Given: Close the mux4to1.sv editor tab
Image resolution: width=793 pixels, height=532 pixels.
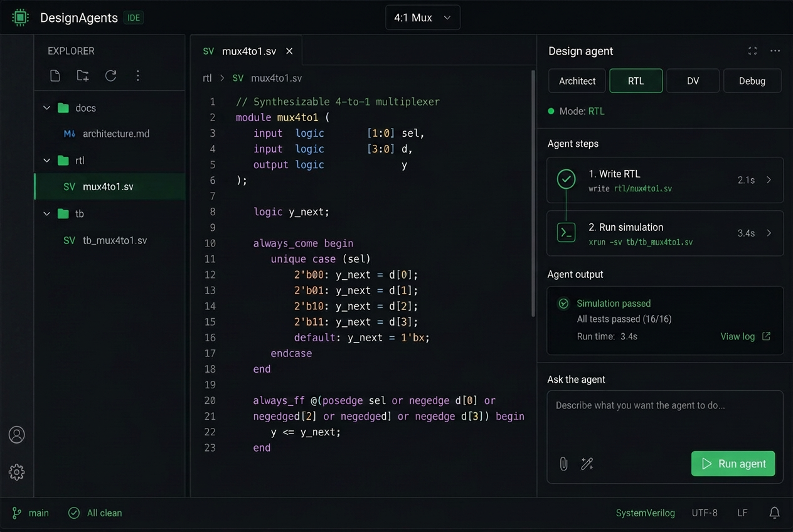Looking at the screenshot, I should [x=289, y=51].
